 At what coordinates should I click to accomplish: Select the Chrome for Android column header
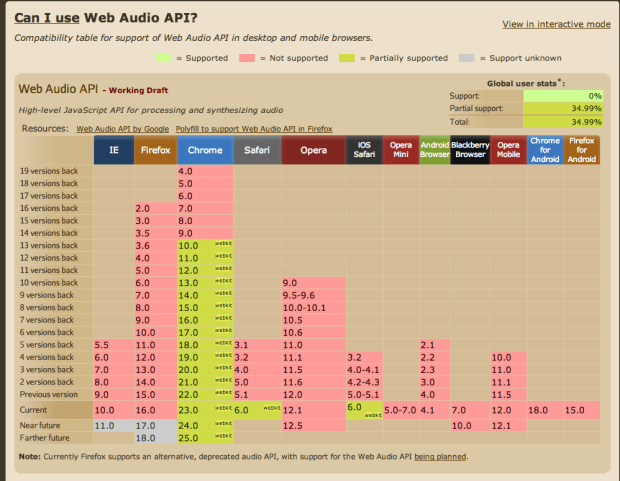coord(544,151)
